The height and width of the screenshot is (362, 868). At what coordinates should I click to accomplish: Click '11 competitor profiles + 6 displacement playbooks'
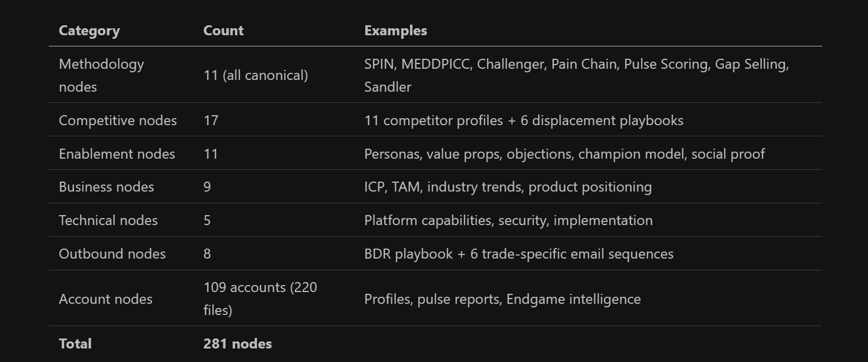tap(523, 120)
